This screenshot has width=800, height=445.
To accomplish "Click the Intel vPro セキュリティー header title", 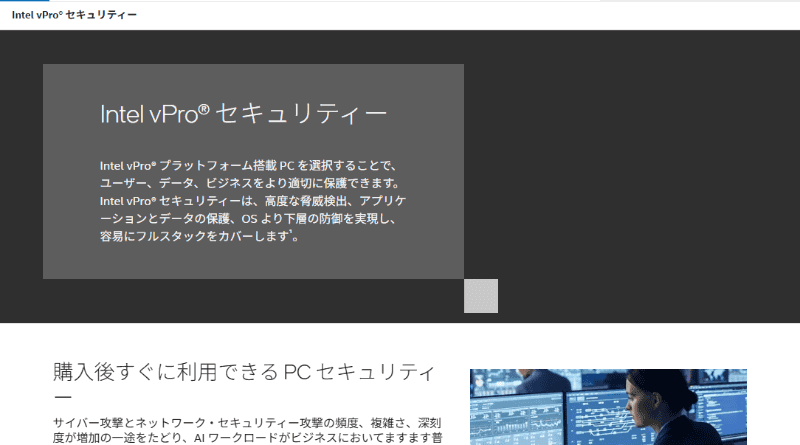I will [x=74, y=15].
